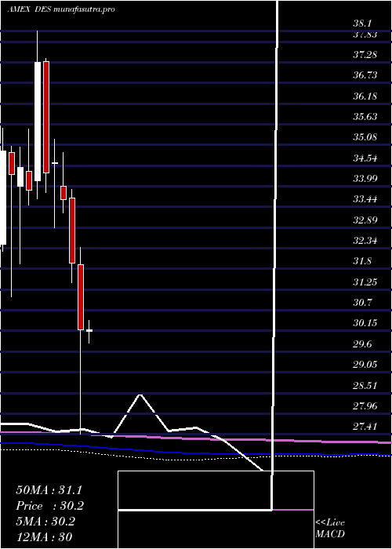Click the 12MA : 30 readout
The width and height of the screenshot is (392, 549).
tap(45, 537)
